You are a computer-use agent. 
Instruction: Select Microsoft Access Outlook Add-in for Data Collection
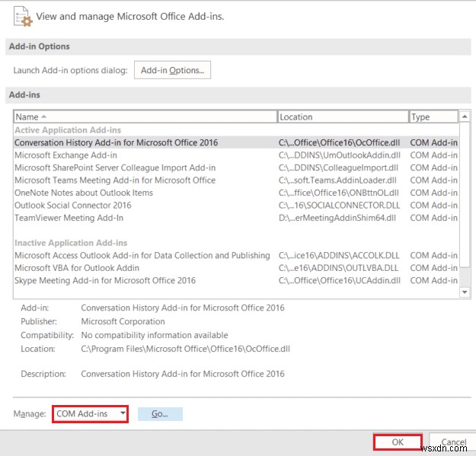(236, 256)
